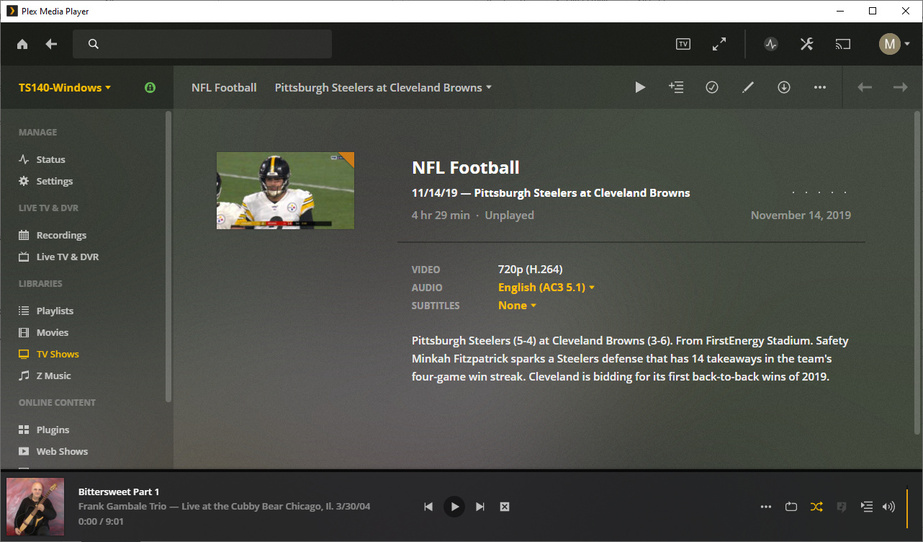Screen dimensions: 923x542
Task: Open the activity pulse icon in top bar
Action: (x=771, y=44)
